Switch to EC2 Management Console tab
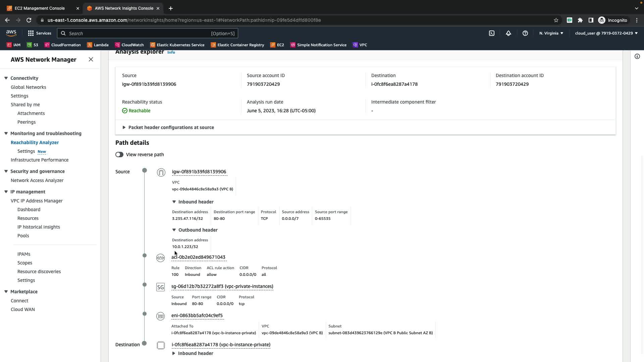 [x=40, y=8]
